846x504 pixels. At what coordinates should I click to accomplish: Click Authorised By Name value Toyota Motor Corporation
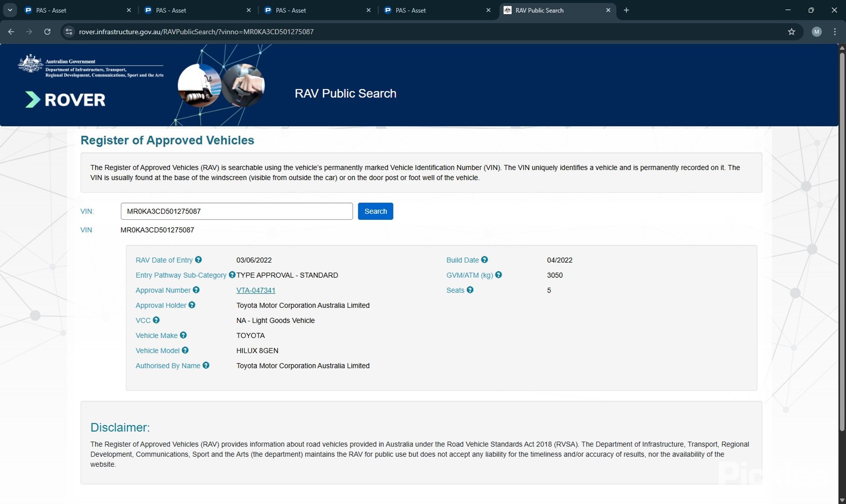click(x=303, y=366)
